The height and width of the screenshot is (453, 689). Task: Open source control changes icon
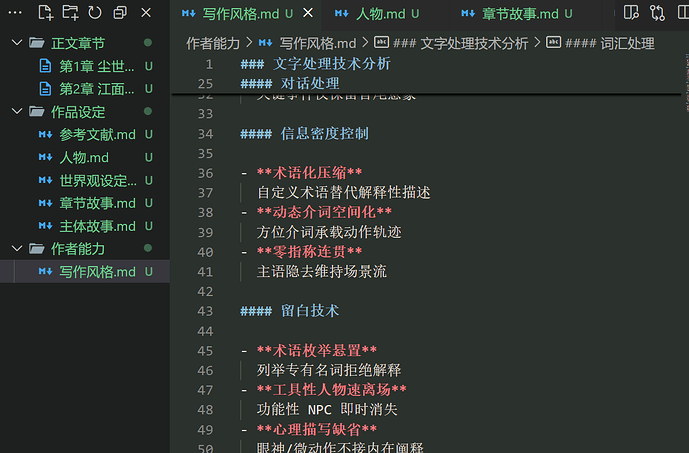pyautogui.click(x=657, y=13)
